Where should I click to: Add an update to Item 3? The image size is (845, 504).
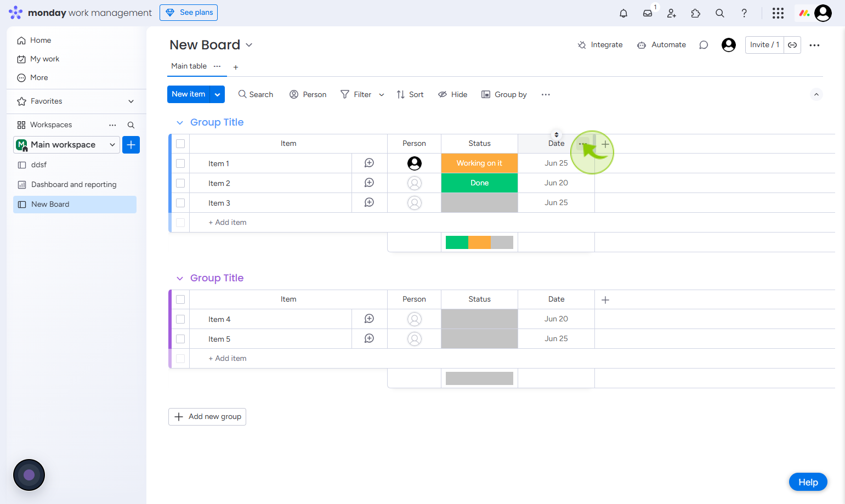pos(370,202)
